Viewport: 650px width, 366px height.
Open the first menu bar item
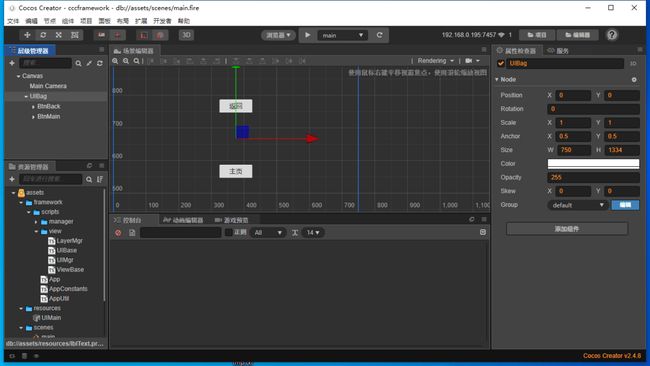13,21
